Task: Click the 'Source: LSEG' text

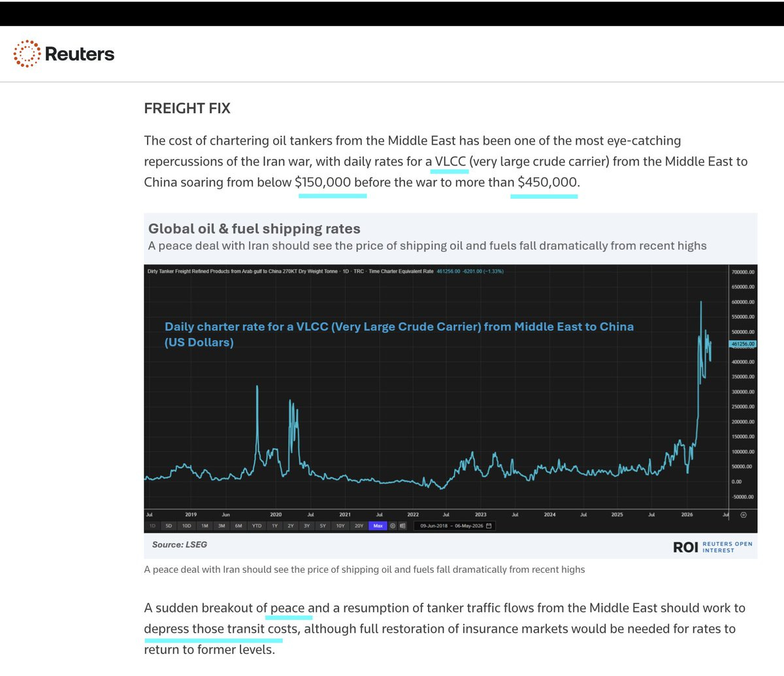Action: click(180, 545)
